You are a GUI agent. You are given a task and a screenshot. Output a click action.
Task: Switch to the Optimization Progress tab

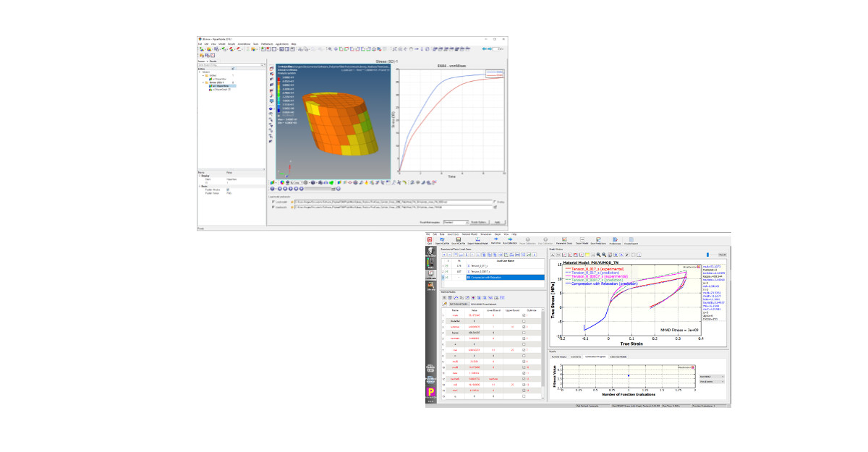(596, 357)
